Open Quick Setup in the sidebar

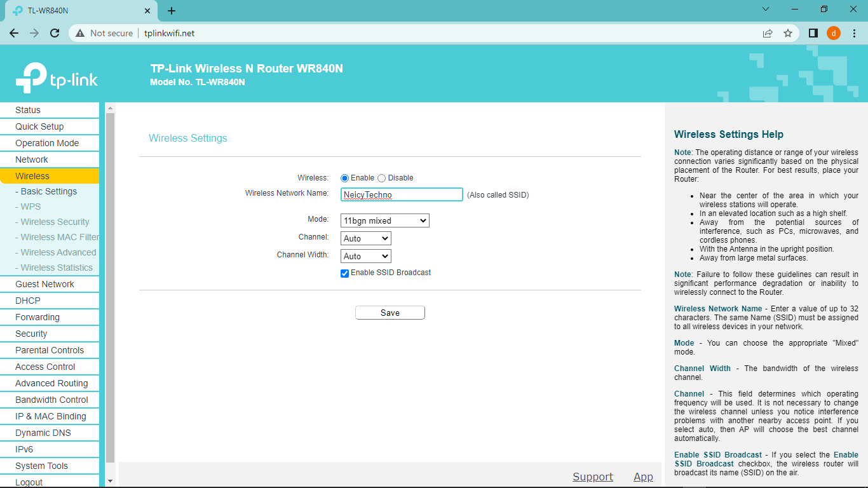pos(50,126)
